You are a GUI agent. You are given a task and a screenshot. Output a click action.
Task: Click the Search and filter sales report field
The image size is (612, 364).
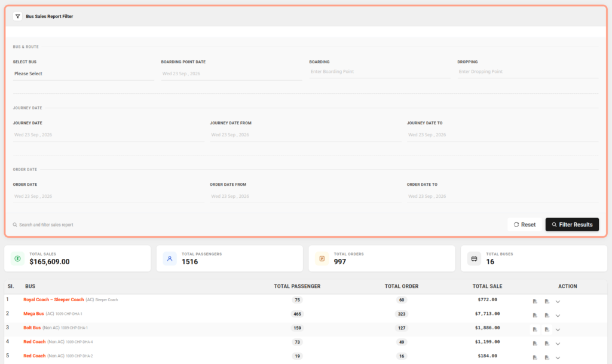point(46,225)
